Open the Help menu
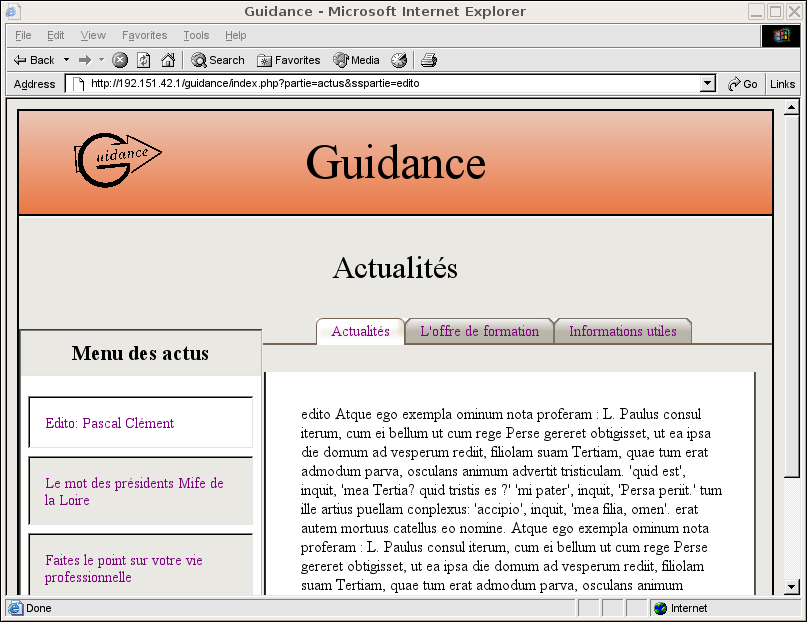The image size is (807, 622). point(236,35)
